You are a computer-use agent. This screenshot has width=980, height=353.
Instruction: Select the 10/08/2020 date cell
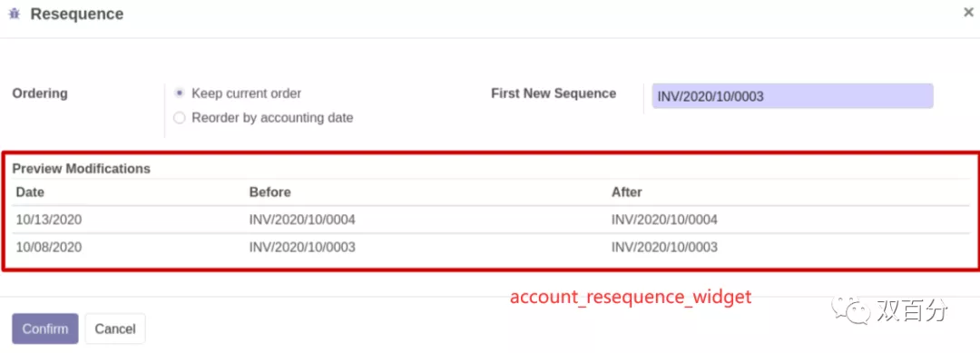click(49, 248)
